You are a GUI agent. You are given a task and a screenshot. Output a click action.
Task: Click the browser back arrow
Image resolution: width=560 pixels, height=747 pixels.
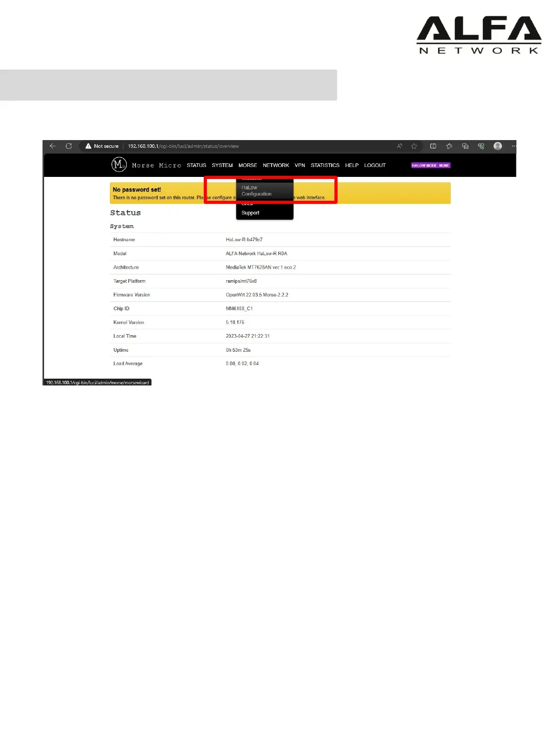(52, 146)
